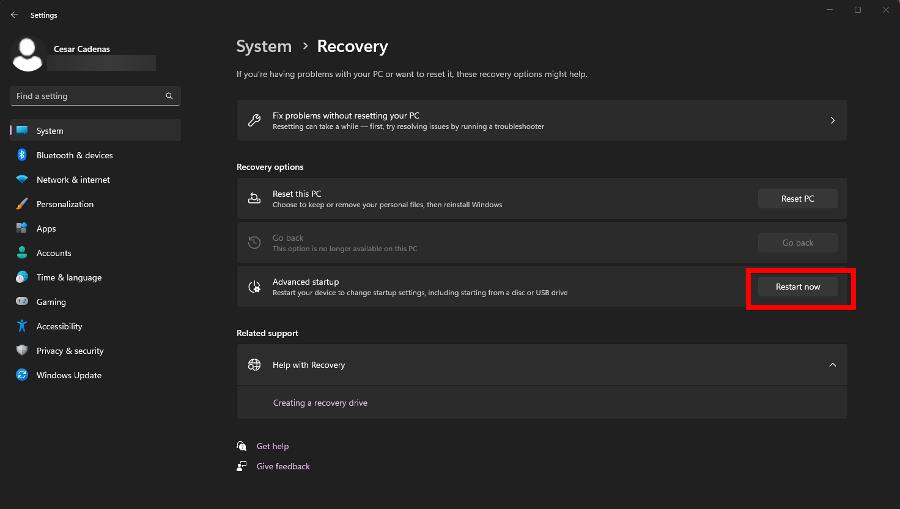Click the Get help link
The width and height of the screenshot is (900, 509).
tap(273, 446)
